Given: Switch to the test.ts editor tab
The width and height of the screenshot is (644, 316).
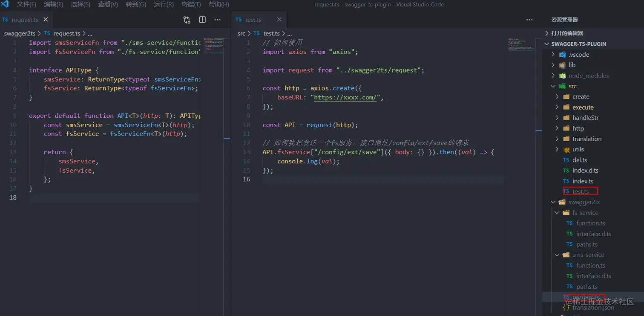Looking at the screenshot, I should [253, 20].
